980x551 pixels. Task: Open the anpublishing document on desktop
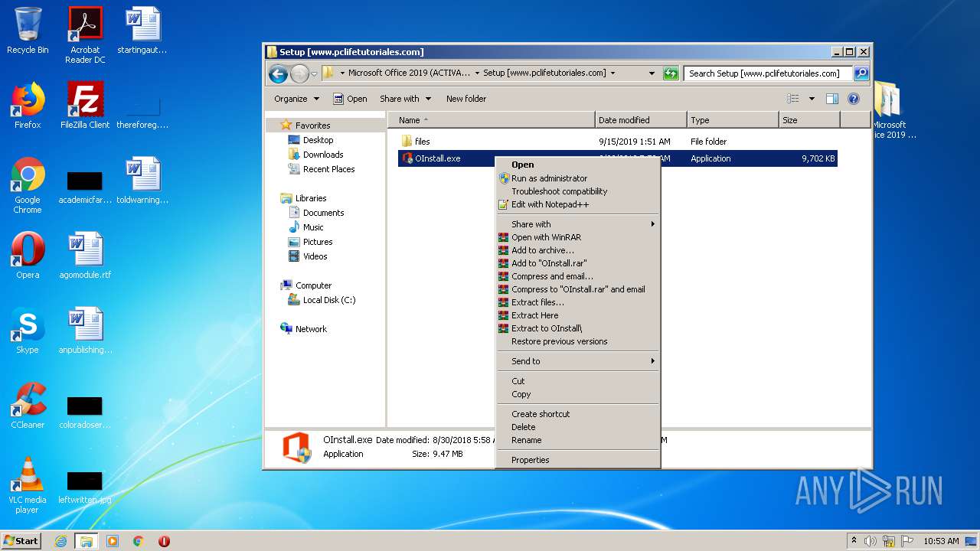(85, 331)
